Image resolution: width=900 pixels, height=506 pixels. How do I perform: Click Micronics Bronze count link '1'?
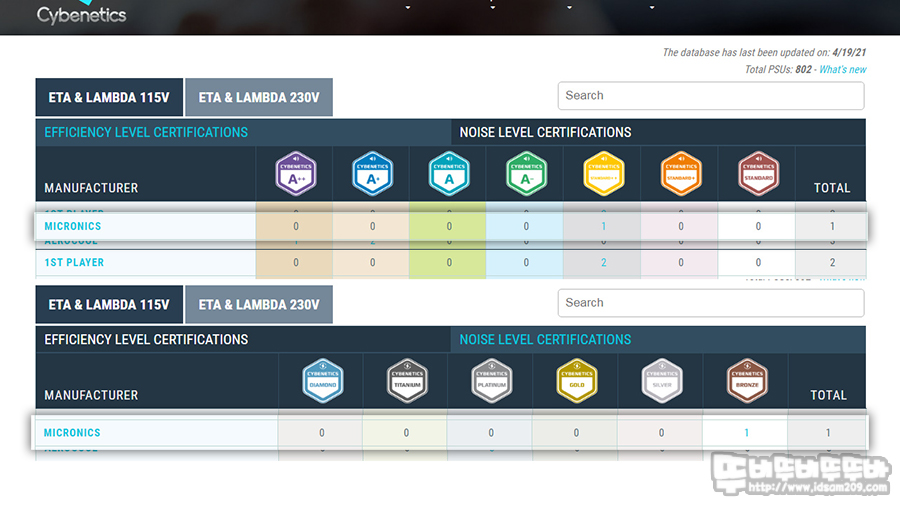[746, 433]
